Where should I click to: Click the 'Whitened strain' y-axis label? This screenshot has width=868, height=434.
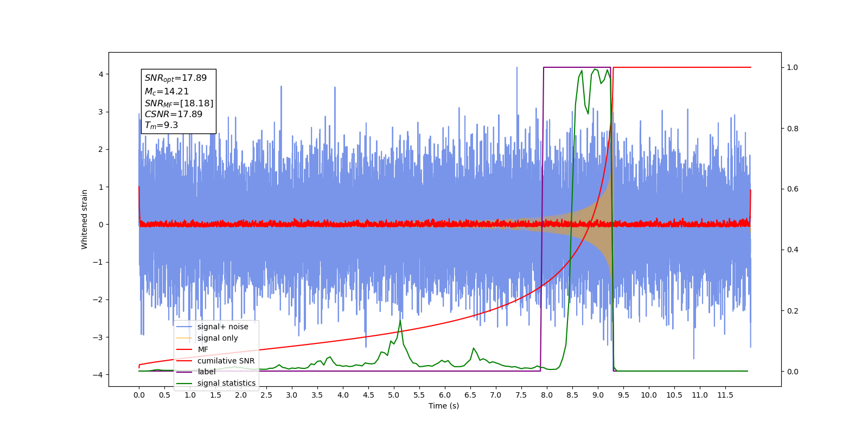coord(85,219)
